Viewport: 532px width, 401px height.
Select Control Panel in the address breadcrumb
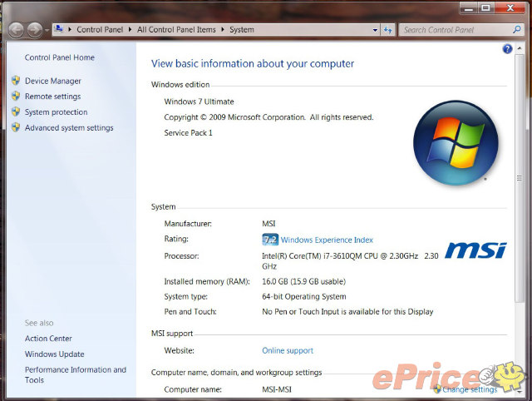(100, 30)
